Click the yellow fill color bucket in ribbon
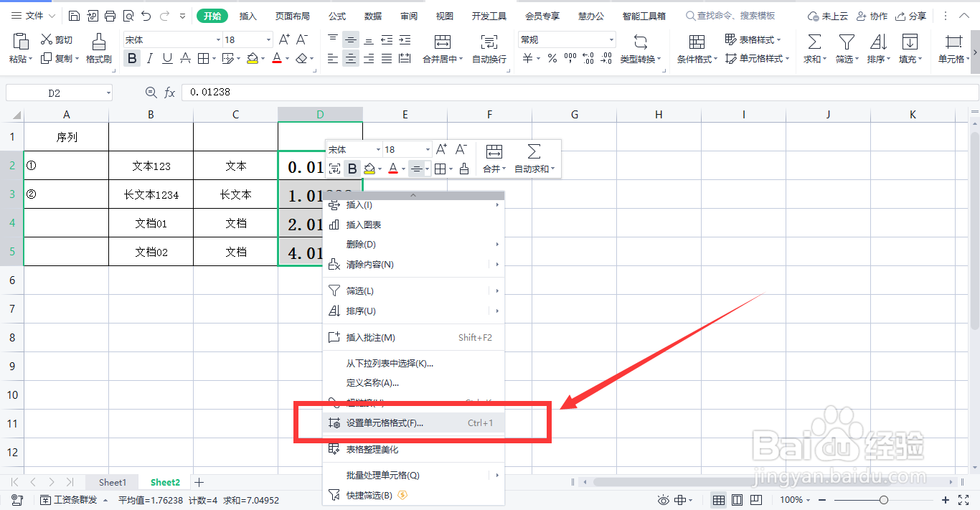The width and height of the screenshot is (980, 510). click(252, 59)
